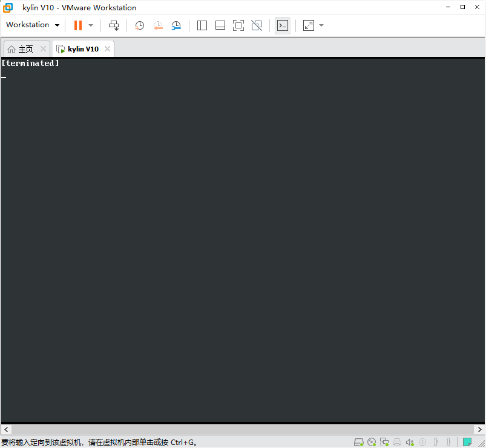
Task: Minimize the VMware Workstation window
Action: pos(448,7)
